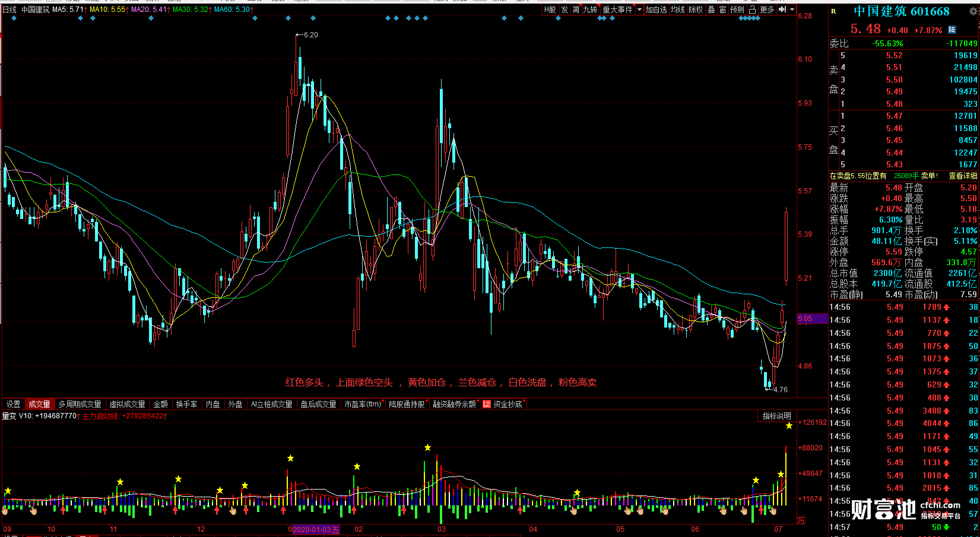
Task: Click the 日线 daily period label
Action: click(9, 9)
